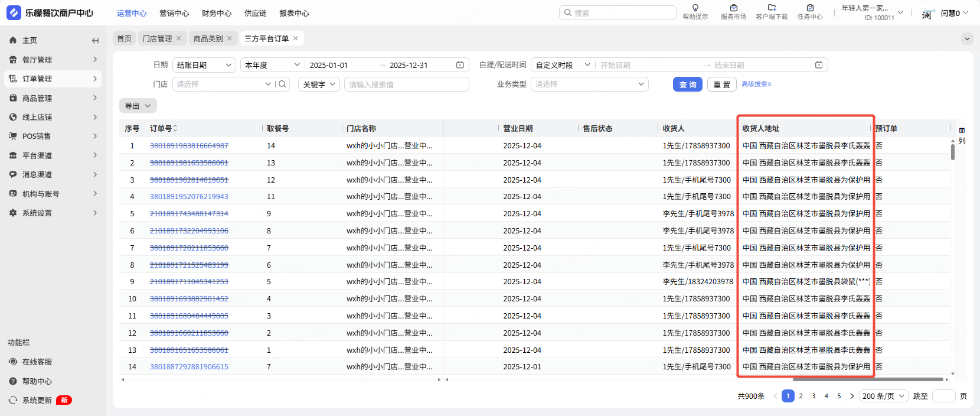The width and height of the screenshot is (980, 416).
Task: Switch to the 门店管理 tab
Action: pyautogui.click(x=157, y=38)
